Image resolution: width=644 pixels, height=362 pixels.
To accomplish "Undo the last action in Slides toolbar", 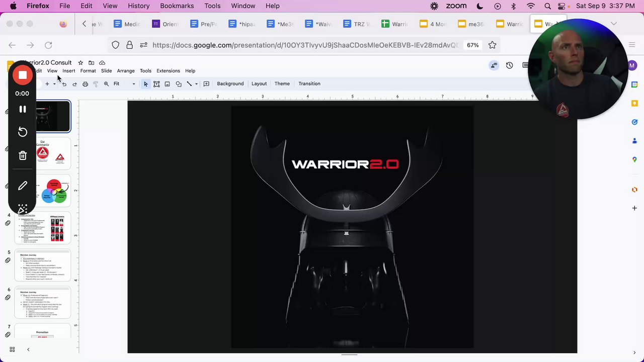I will (64, 84).
